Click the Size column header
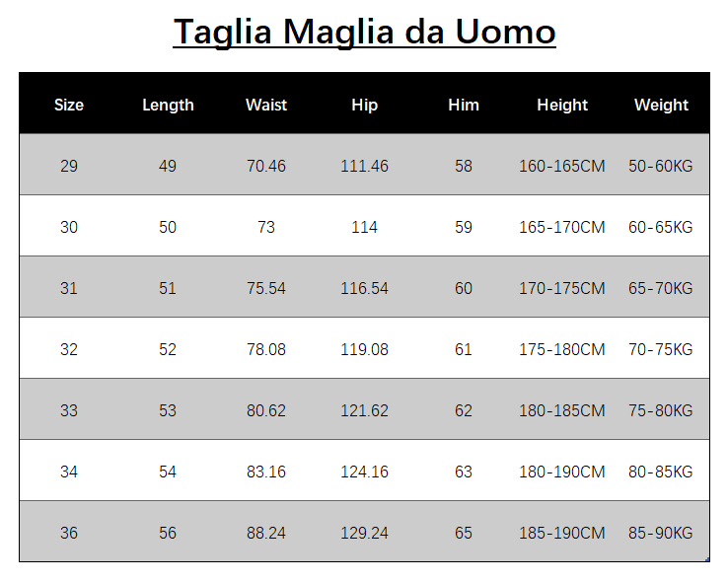Viewport: 728px width, 582px height. pyautogui.click(x=69, y=105)
